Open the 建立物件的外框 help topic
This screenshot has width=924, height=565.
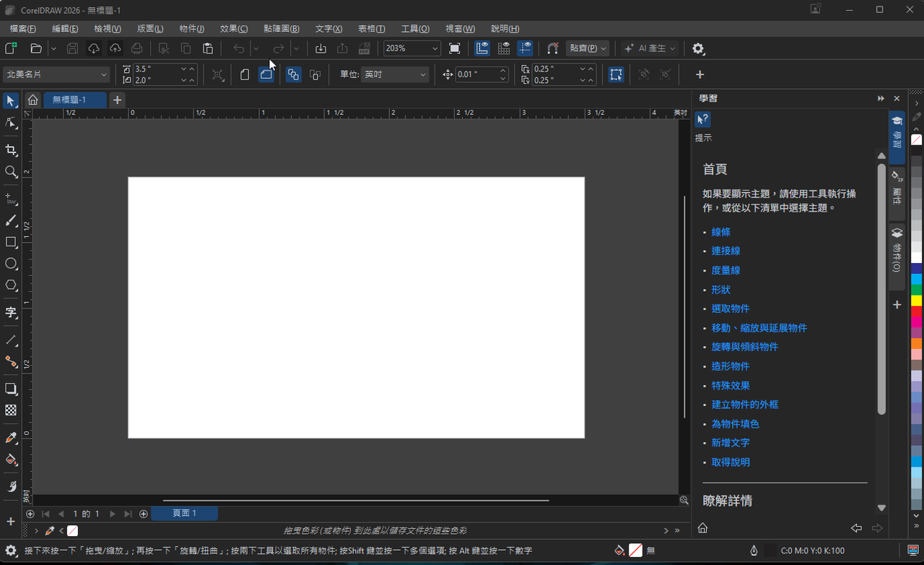[x=744, y=405]
